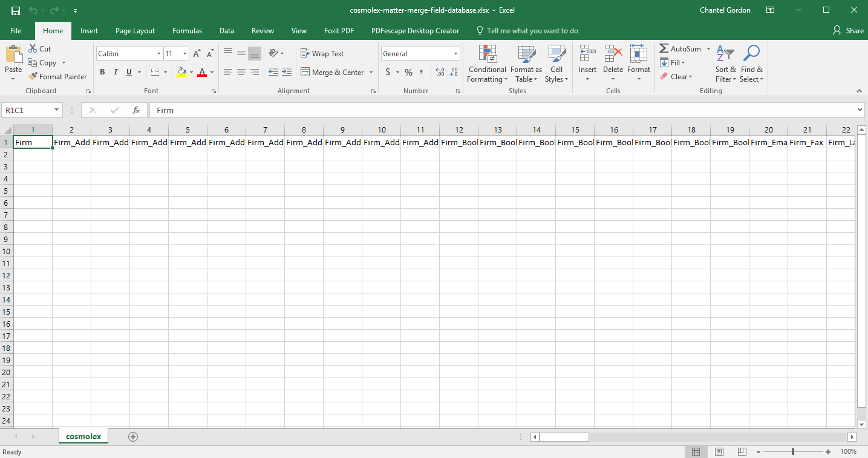Viewport: 868px width, 458px height.
Task: Select the cosmolex sheet tab
Action: 83,436
